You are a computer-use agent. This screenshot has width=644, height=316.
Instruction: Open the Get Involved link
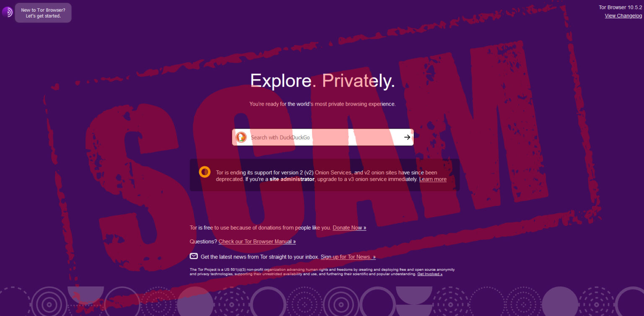click(x=430, y=274)
